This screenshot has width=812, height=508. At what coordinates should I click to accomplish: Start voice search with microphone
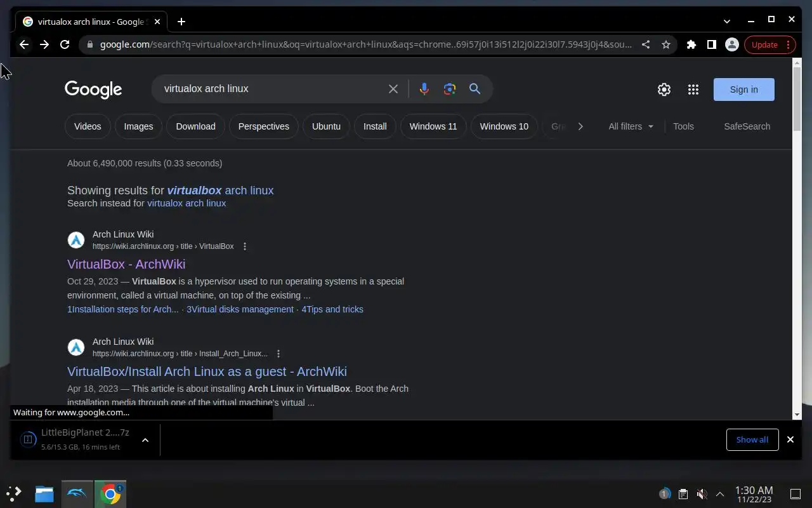coord(424,89)
